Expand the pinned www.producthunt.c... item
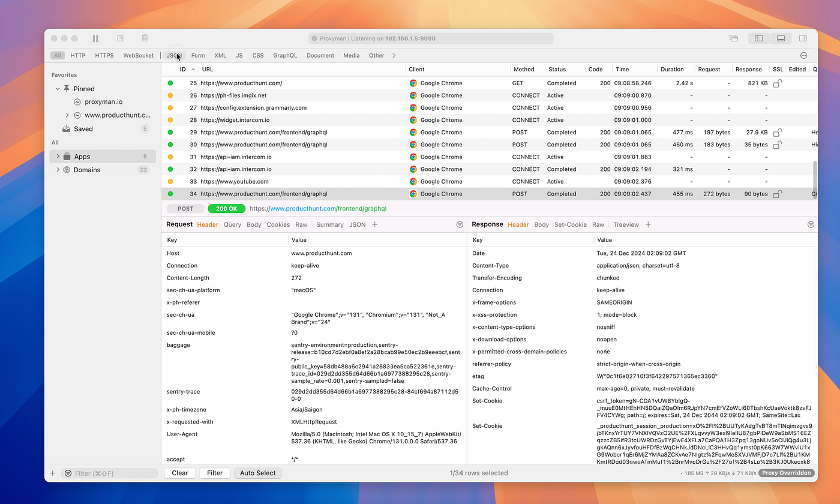The height and width of the screenshot is (504, 840). point(68,115)
